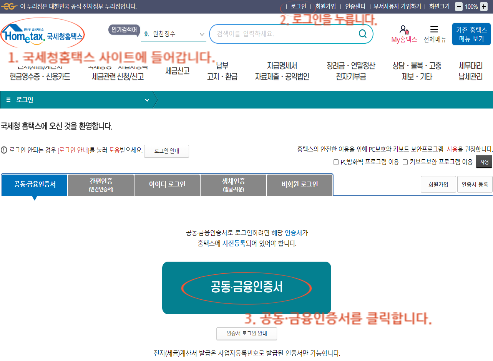Click the search magnifier icon

click(363, 34)
